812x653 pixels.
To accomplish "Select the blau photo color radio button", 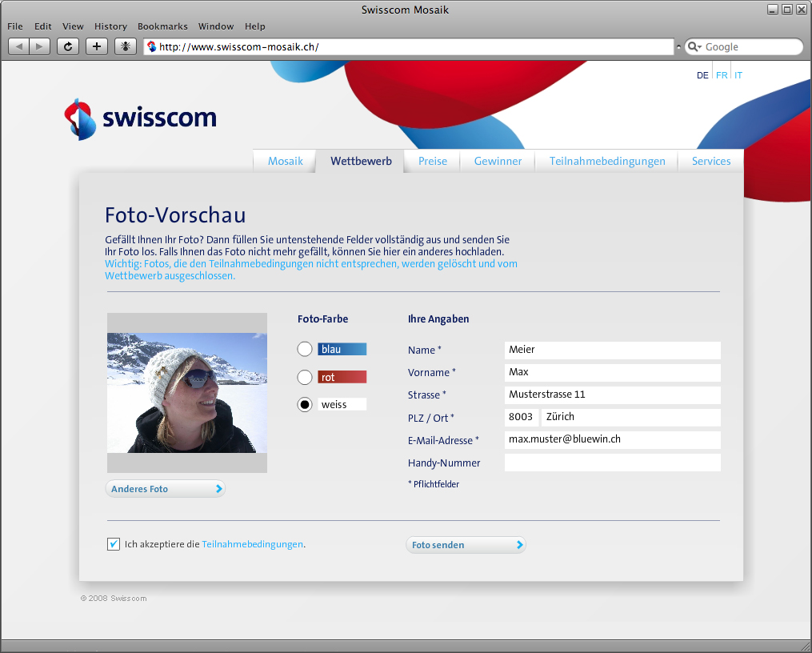I will (x=305, y=349).
